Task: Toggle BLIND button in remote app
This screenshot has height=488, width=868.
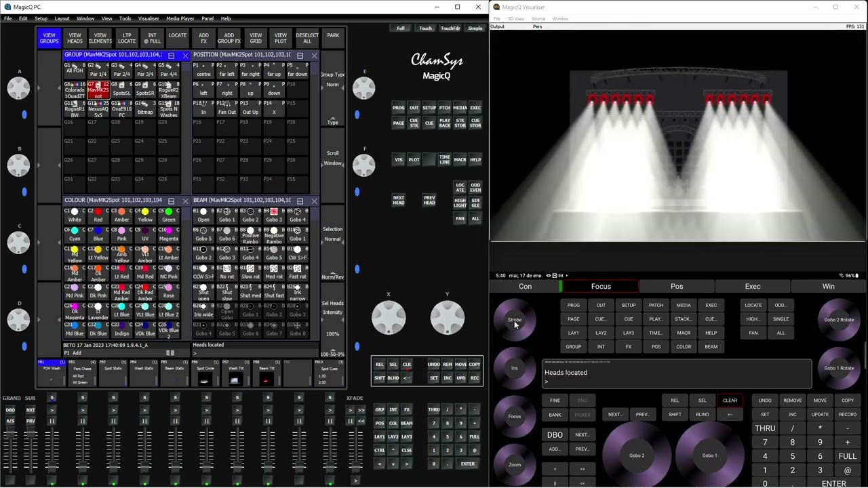Action: (x=703, y=415)
